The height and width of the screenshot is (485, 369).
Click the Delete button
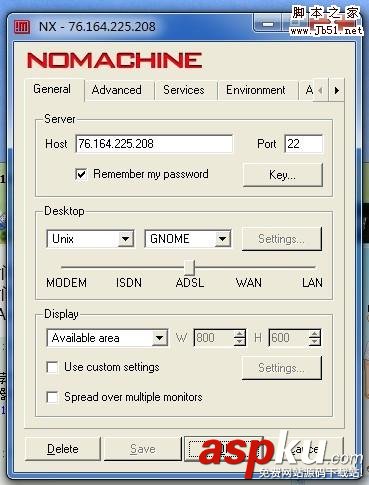pyautogui.click(x=63, y=449)
